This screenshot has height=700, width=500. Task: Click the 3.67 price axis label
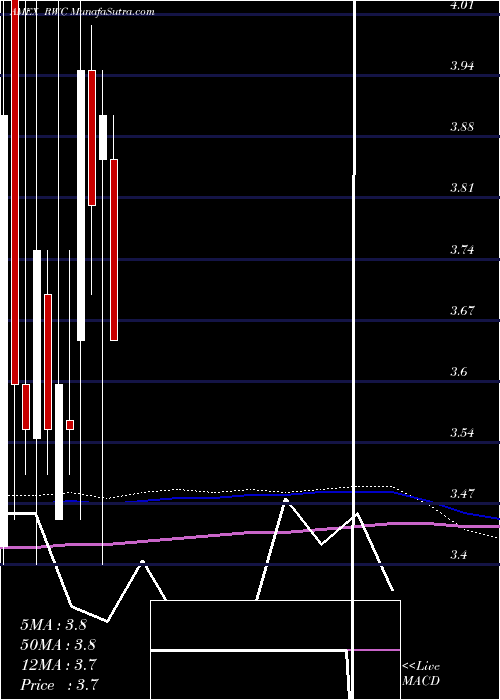(462, 310)
